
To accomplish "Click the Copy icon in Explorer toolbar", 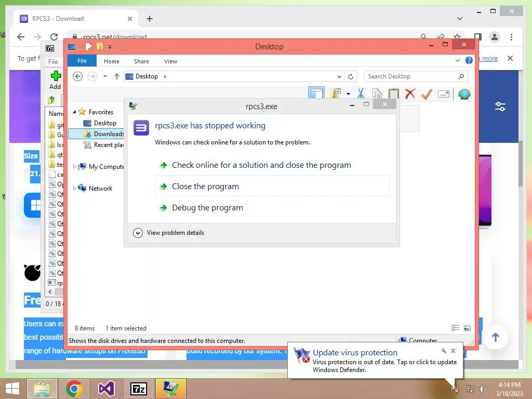I will coord(377,94).
